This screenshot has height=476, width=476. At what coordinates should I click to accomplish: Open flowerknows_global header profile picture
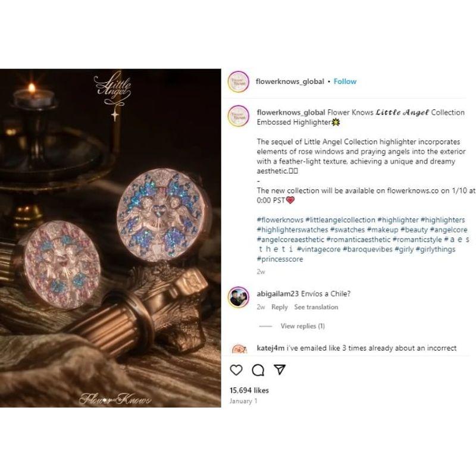pos(239,82)
